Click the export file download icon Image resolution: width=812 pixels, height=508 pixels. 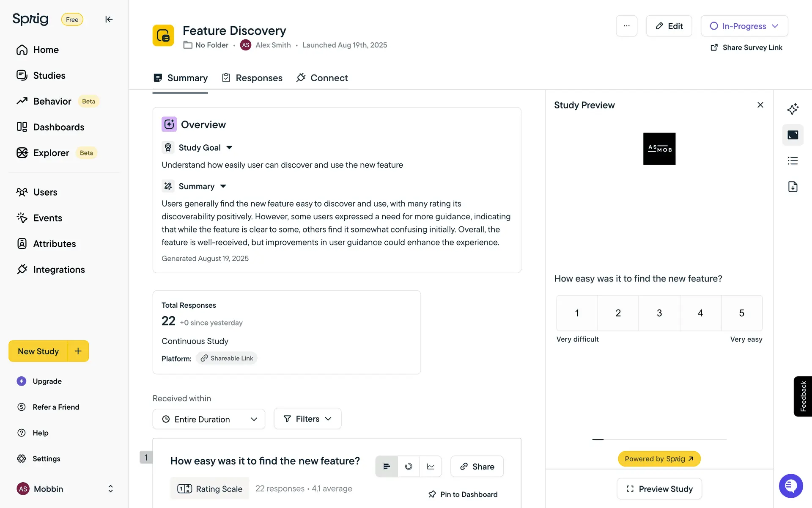click(x=793, y=187)
